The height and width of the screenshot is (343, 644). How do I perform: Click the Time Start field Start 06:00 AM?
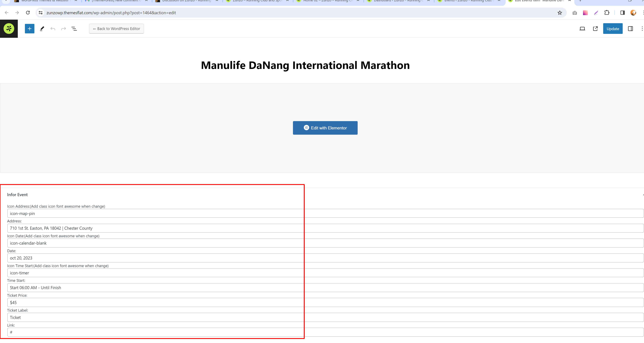[325, 287]
